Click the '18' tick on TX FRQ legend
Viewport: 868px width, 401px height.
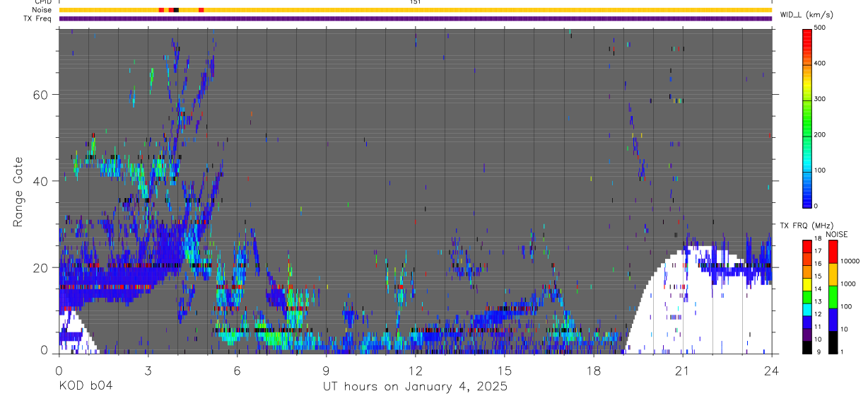click(x=817, y=240)
